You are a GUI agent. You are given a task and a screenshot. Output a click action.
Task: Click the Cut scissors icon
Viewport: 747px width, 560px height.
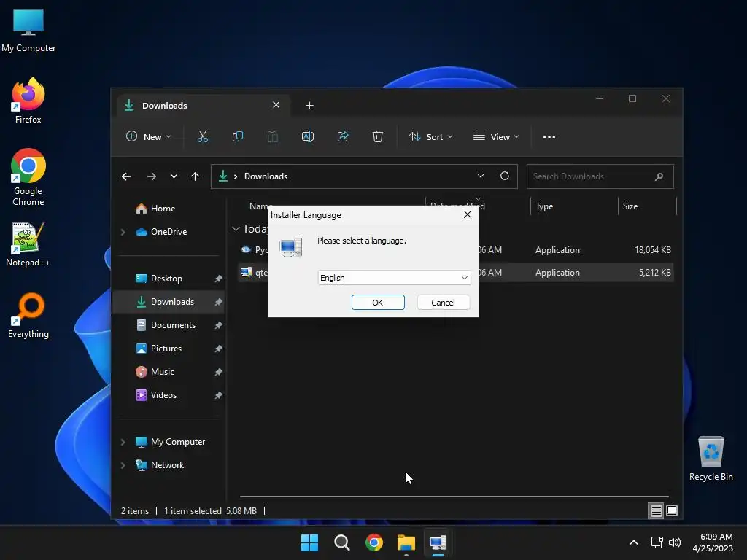click(203, 136)
